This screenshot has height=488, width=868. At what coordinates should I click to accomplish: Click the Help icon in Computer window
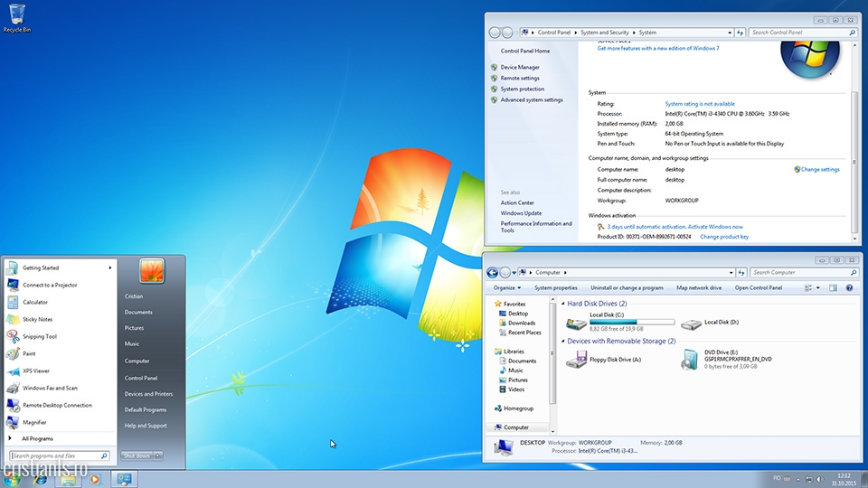(849, 287)
